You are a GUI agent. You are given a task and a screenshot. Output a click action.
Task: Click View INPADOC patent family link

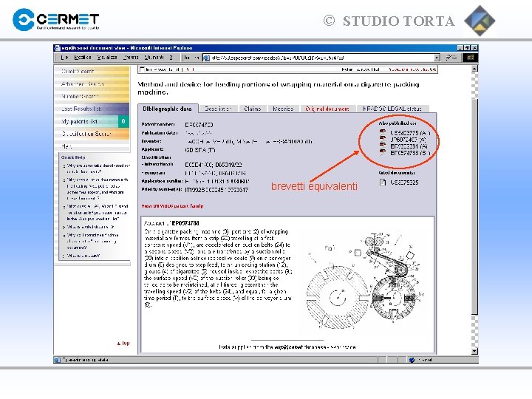coord(172,206)
